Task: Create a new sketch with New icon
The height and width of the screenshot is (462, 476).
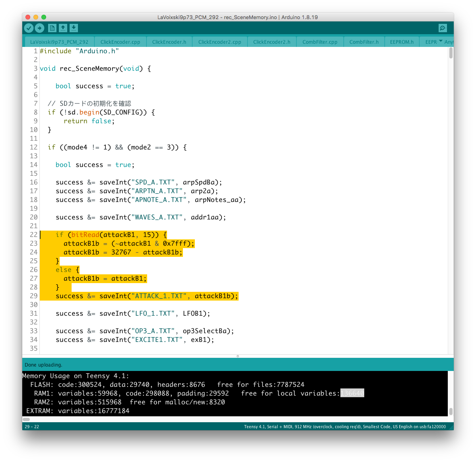Action: pos(52,28)
